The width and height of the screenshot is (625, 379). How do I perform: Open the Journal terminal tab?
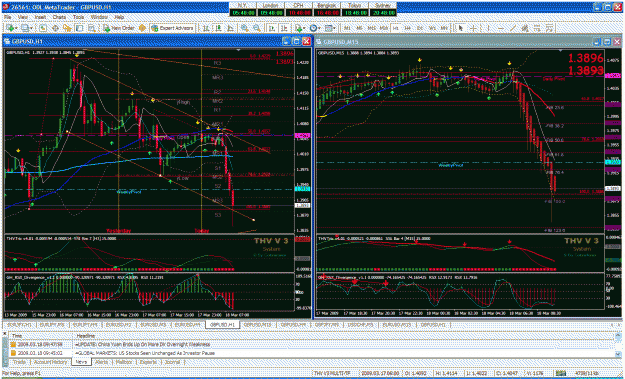click(172, 362)
